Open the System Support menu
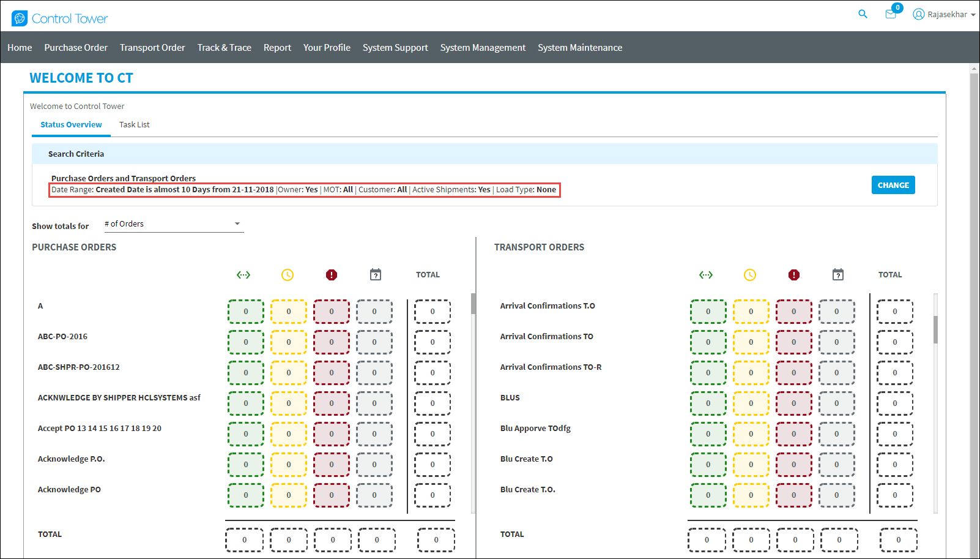 395,48
